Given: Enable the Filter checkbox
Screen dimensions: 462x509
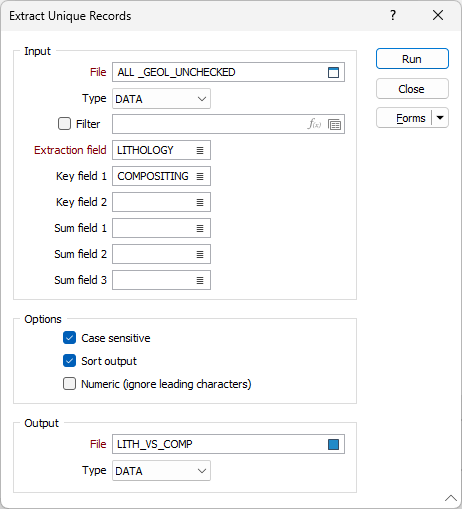Looking at the screenshot, I should (x=64, y=124).
